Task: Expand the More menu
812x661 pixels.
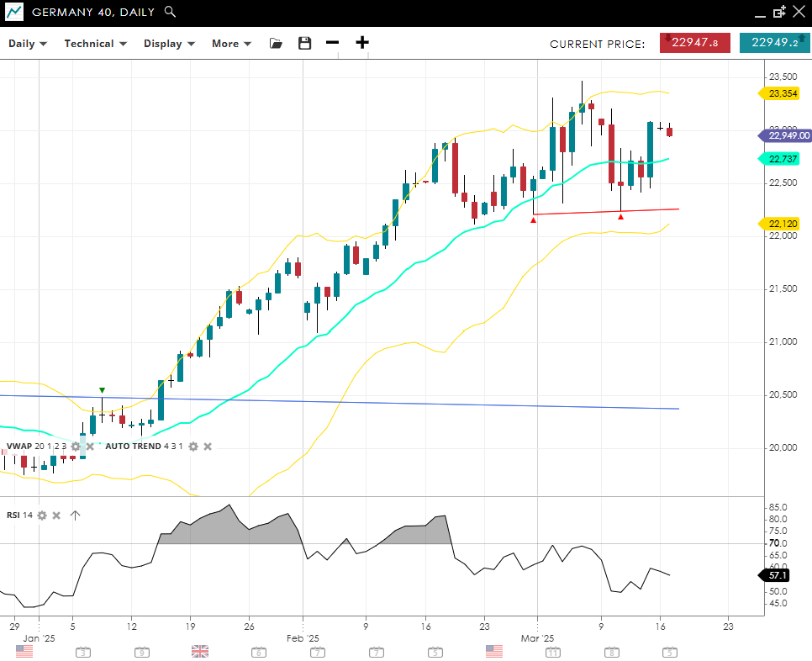Action: click(231, 44)
